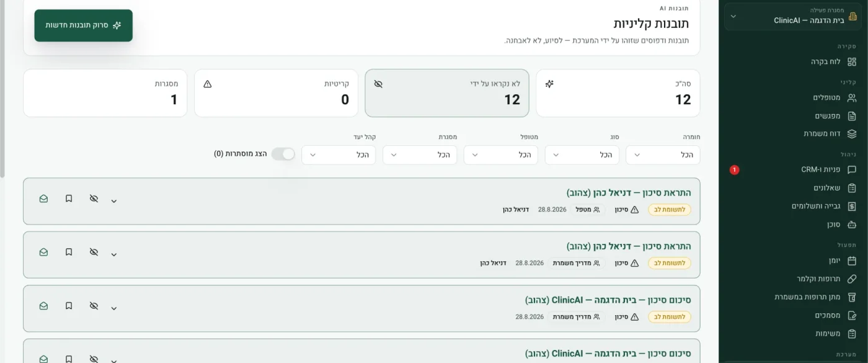
Task: Click the page's vertical scrollbar thumb
Action: (x=2, y=89)
